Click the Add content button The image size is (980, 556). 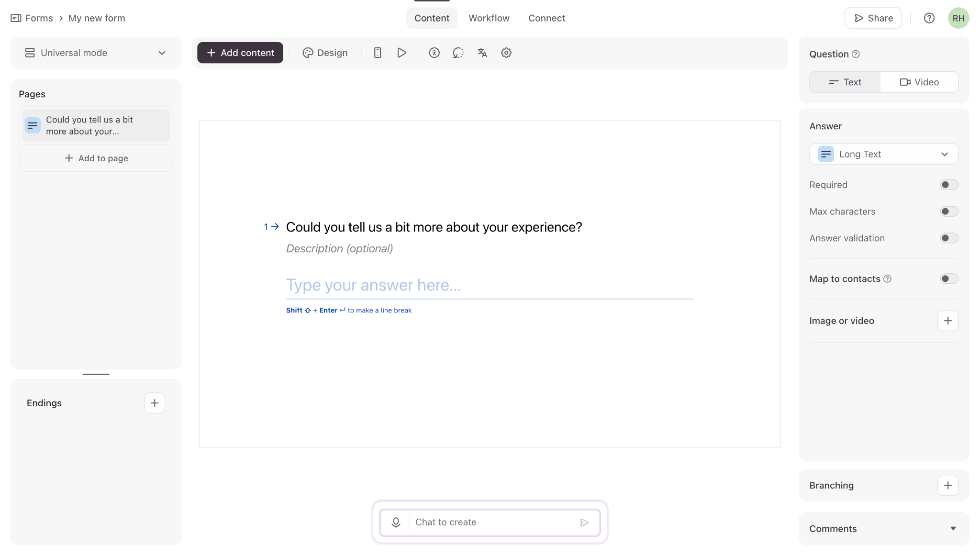pos(240,53)
